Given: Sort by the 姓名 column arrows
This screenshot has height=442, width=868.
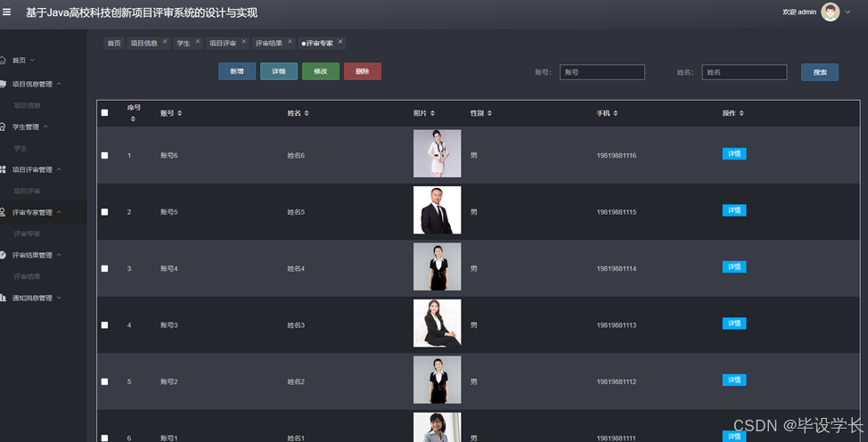Looking at the screenshot, I should (x=307, y=113).
